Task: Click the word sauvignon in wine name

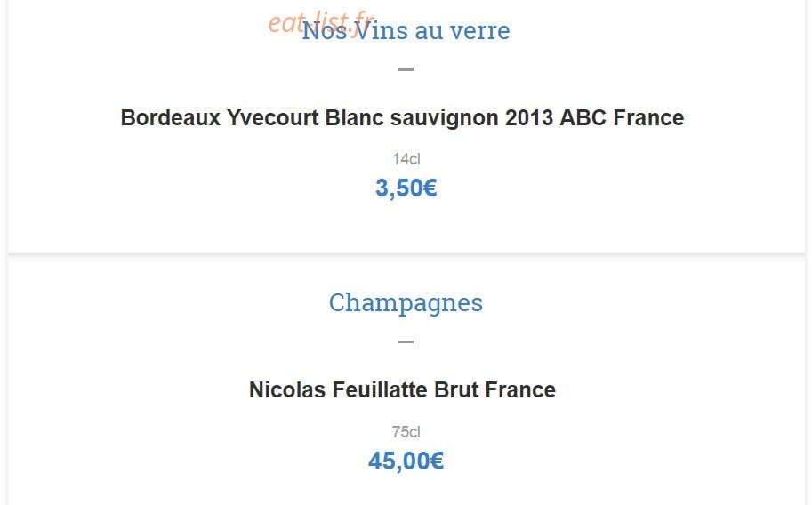Action: coord(445,118)
